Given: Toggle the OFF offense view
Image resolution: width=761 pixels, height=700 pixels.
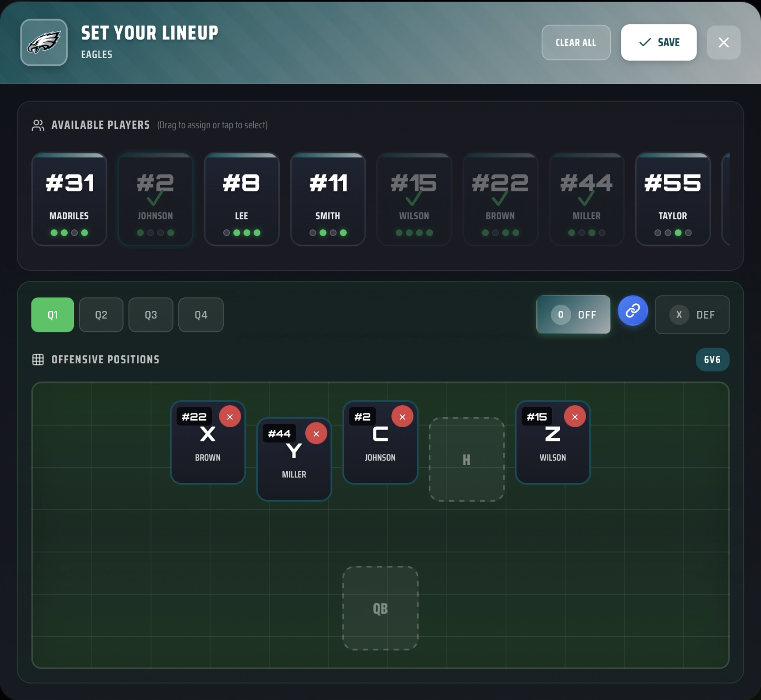Looking at the screenshot, I should (x=573, y=315).
